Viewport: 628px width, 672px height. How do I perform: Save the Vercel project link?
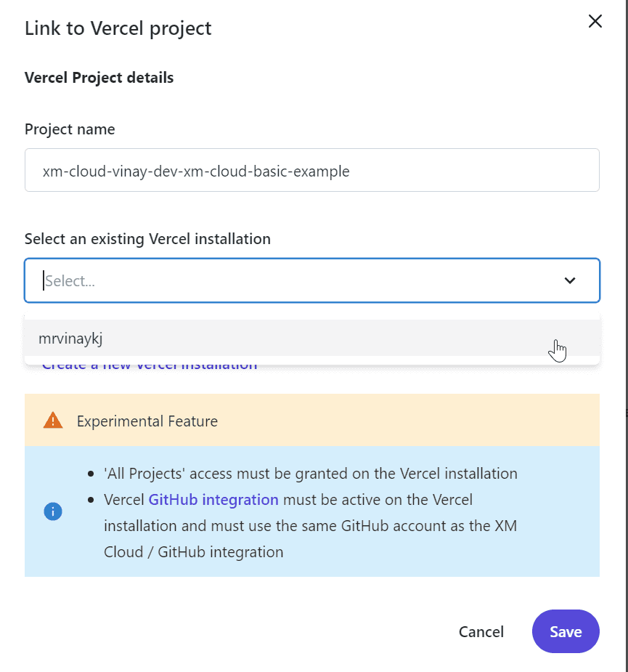566,631
